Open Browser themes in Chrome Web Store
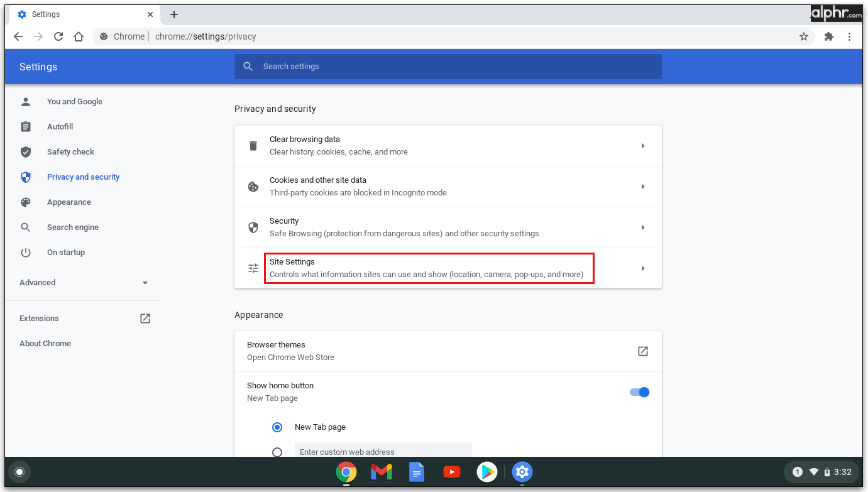 (x=448, y=351)
